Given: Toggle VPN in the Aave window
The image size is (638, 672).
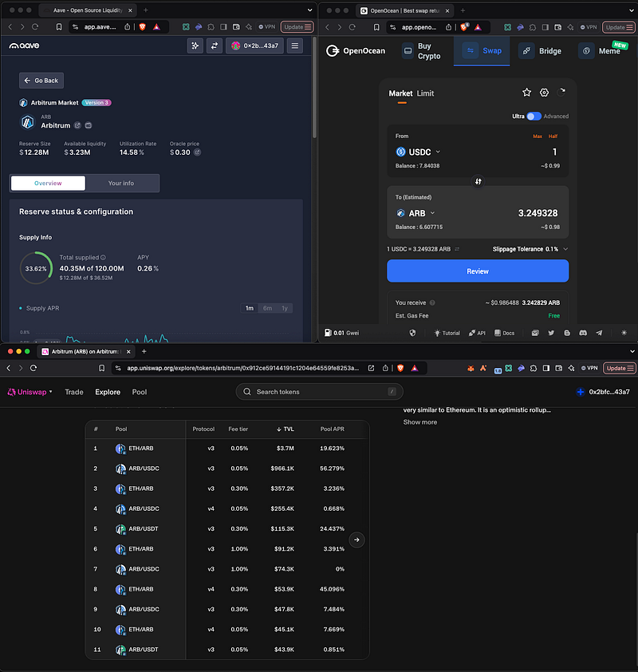Looking at the screenshot, I should tap(266, 26).
